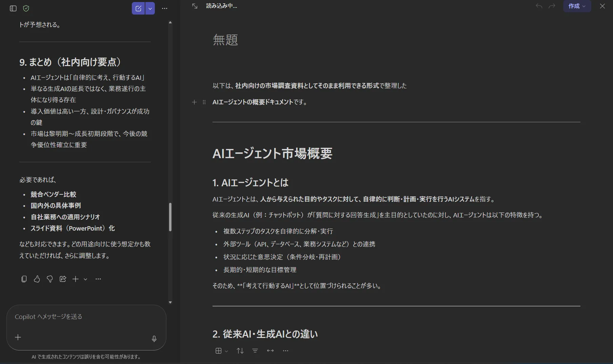Give the response a thumbs up
Image resolution: width=613 pixels, height=364 pixels.
click(x=37, y=279)
